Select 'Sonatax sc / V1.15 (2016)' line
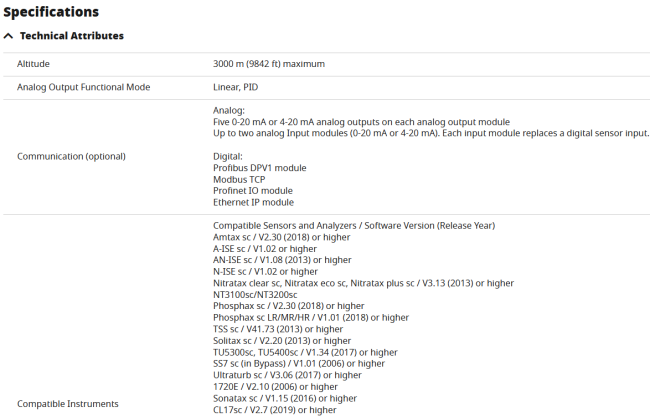 pos(285,398)
